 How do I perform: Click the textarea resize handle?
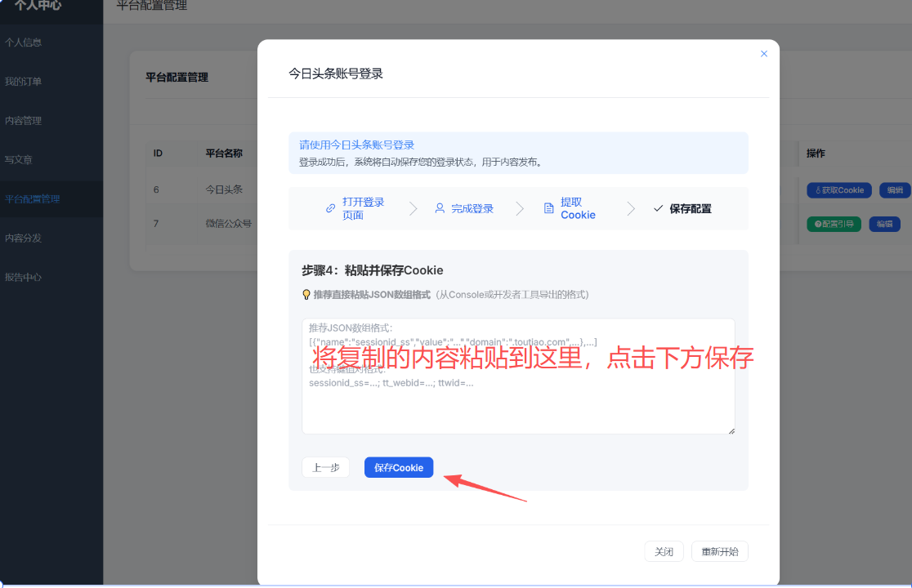click(731, 430)
